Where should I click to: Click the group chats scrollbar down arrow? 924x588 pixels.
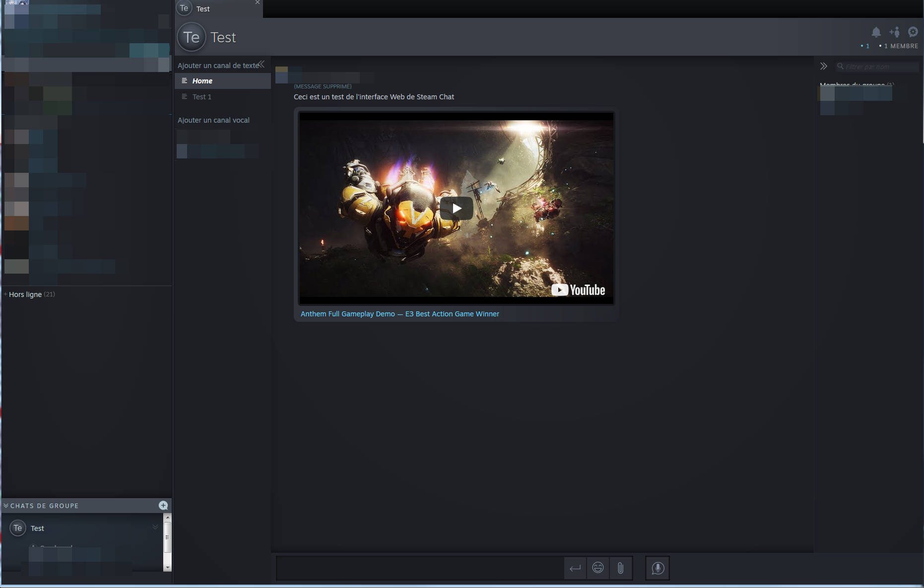pyautogui.click(x=168, y=567)
